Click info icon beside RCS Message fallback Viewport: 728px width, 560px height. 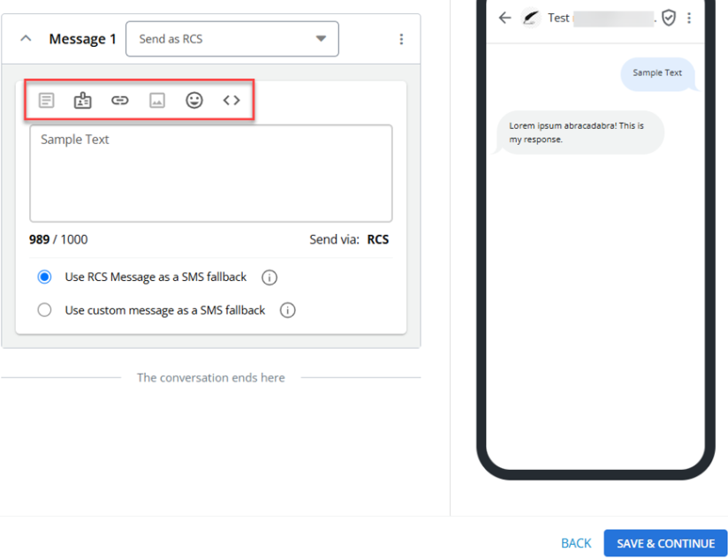pyautogui.click(x=269, y=277)
